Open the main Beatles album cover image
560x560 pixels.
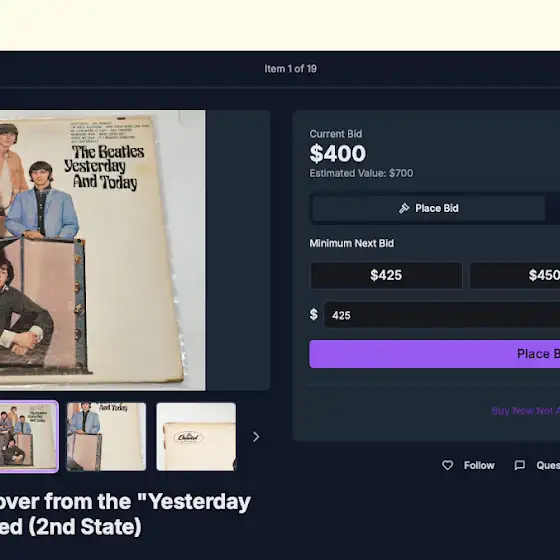[102, 250]
